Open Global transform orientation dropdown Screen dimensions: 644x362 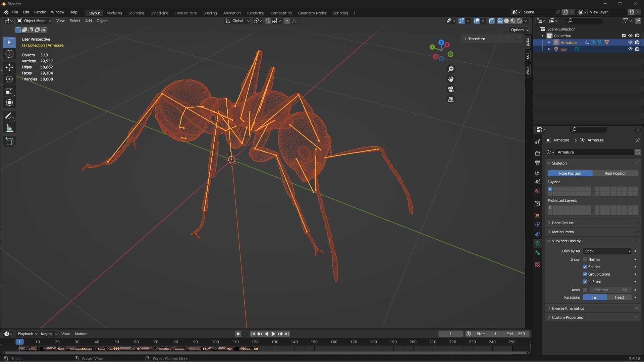tap(237, 21)
